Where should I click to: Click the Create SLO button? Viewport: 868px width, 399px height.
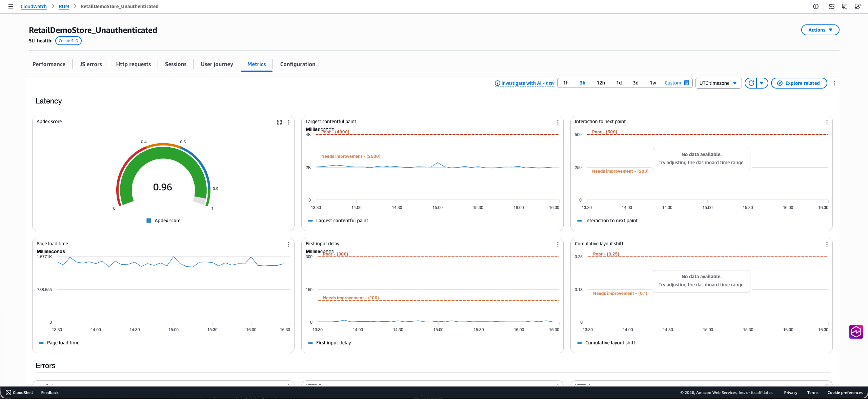point(68,41)
